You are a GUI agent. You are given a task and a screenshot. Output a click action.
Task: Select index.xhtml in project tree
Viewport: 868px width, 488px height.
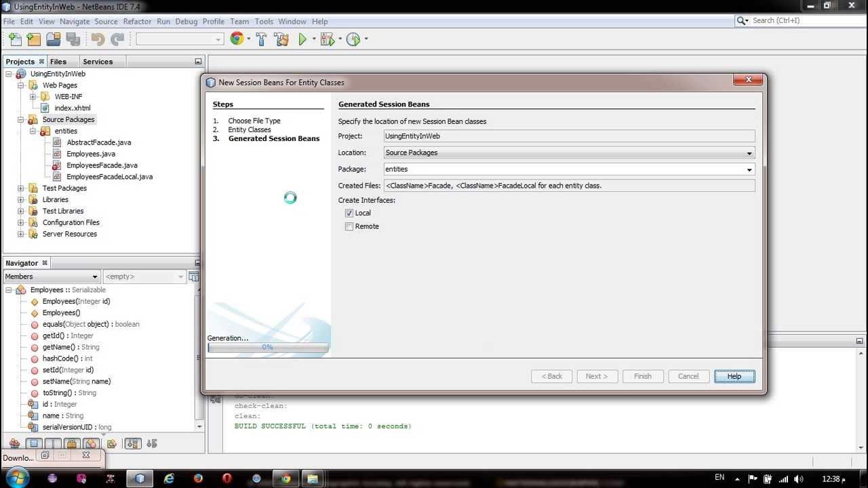(73, 108)
